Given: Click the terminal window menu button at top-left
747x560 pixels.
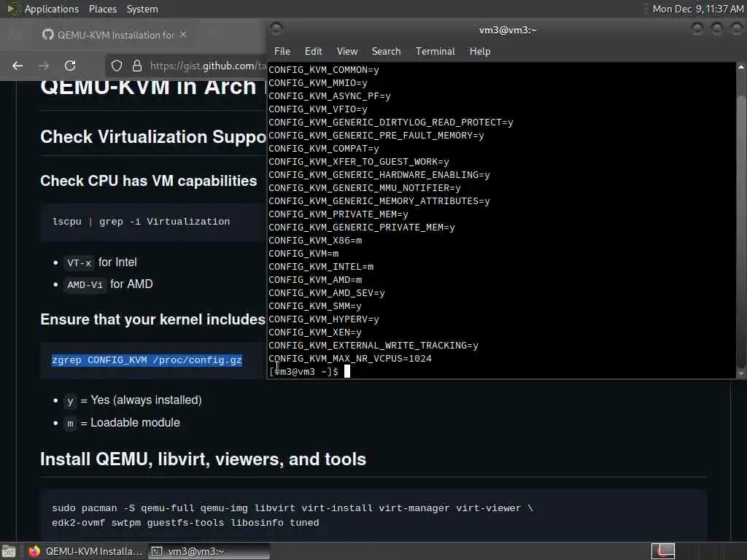Looking at the screenshot, I should tap(276, 28).
